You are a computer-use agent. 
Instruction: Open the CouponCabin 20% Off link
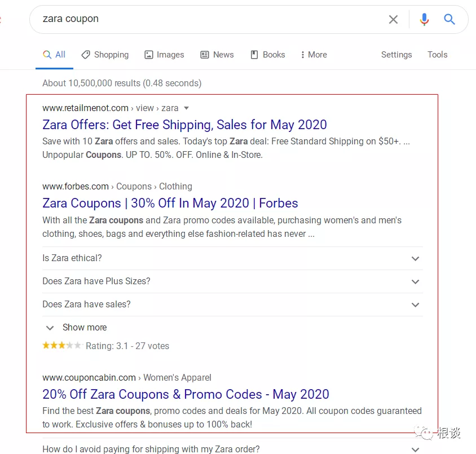[186, 394]
